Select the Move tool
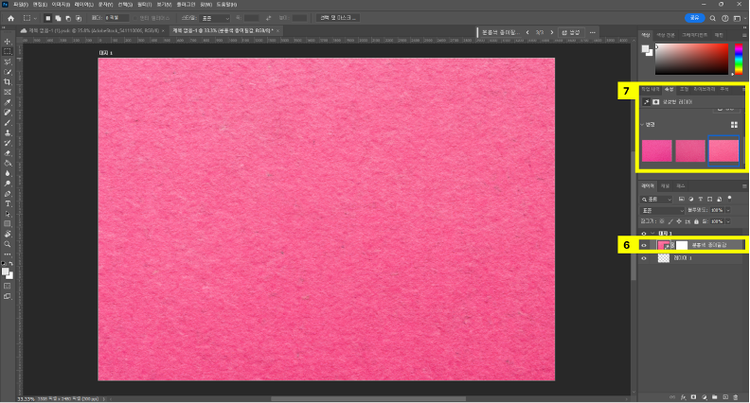Viewport: 750px width, 403px height. pos(7,42)
